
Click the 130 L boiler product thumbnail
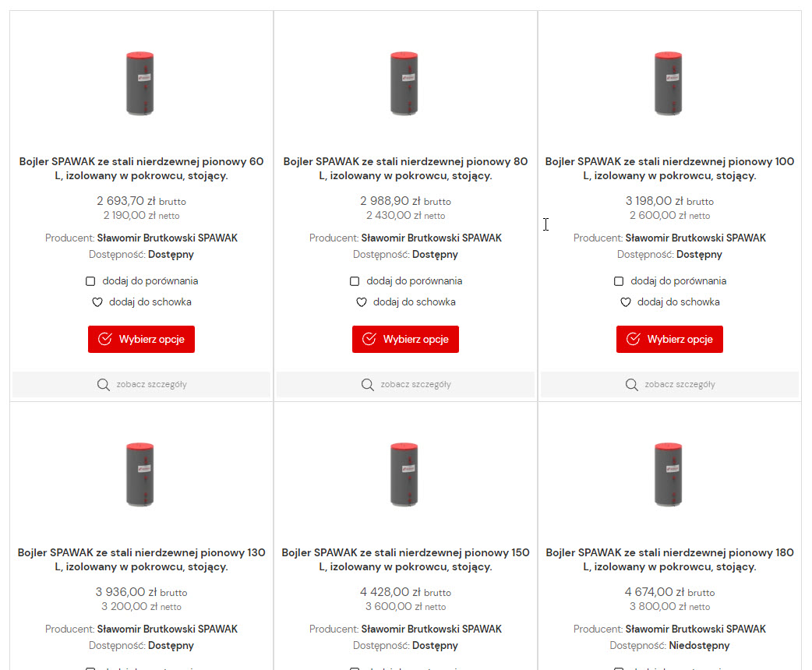[x=141, y=474]
